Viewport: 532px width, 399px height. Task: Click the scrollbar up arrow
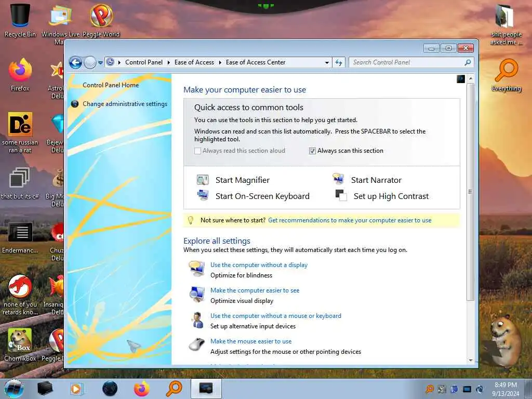(470, 79)
